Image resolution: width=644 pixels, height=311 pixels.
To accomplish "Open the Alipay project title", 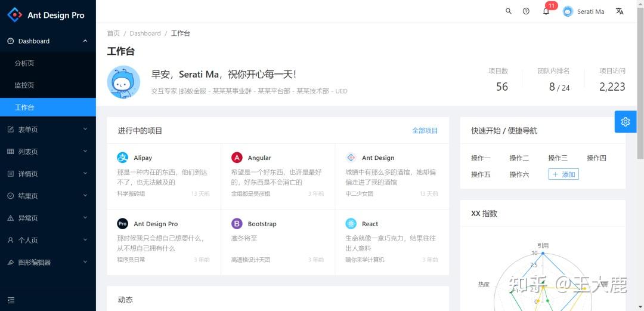I will 143,158.
